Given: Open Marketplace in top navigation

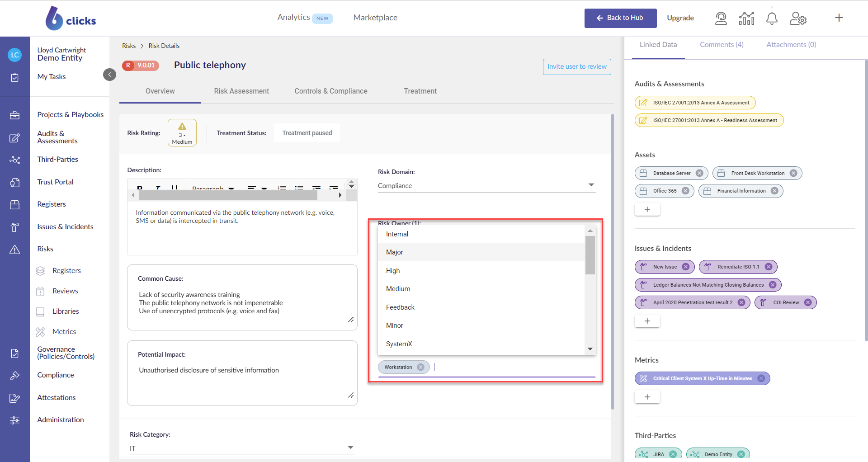Looking at the screenshot, I should [x=375, y=18].
